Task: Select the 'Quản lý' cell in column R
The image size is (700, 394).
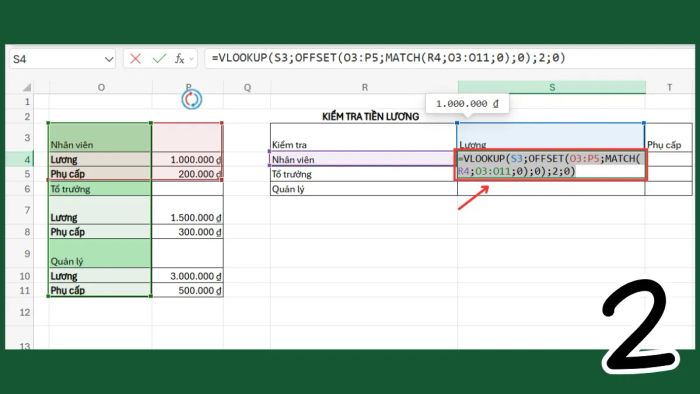Action: 364,189
